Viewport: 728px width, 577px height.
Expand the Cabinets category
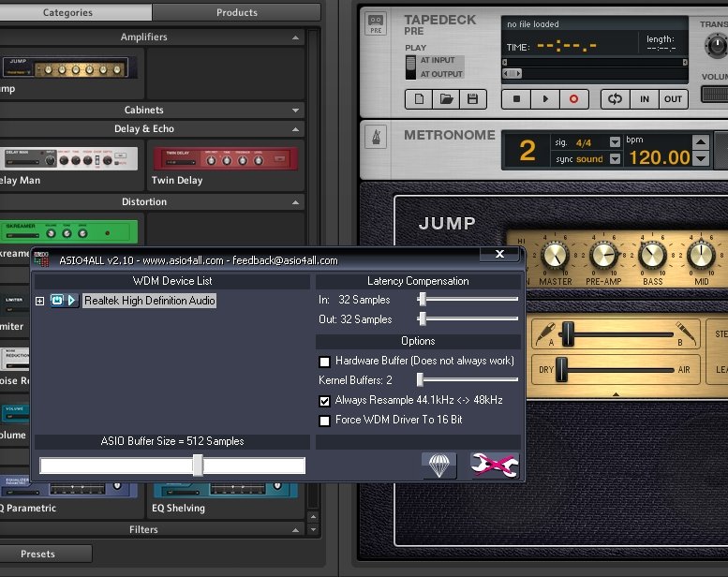click(295, 111)
